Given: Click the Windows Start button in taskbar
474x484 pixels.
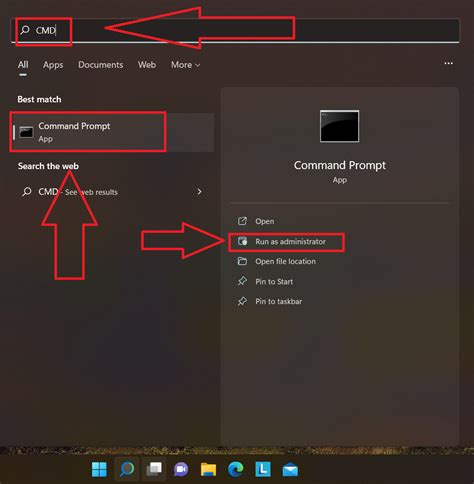Looking at the screenshot, I should pos(99,469).
